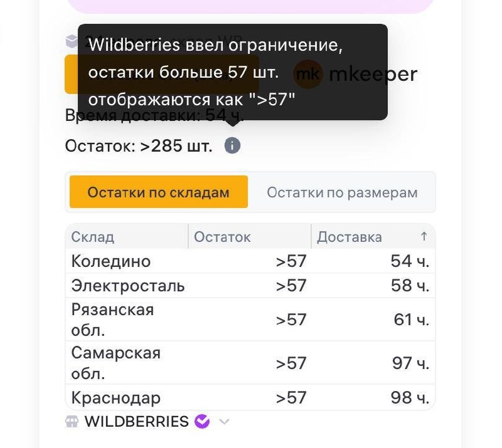Image resolution: width=502 pixels, height=448 pixels.
Task: Select the Коледино warehouse row
Action: coord(250,261)
